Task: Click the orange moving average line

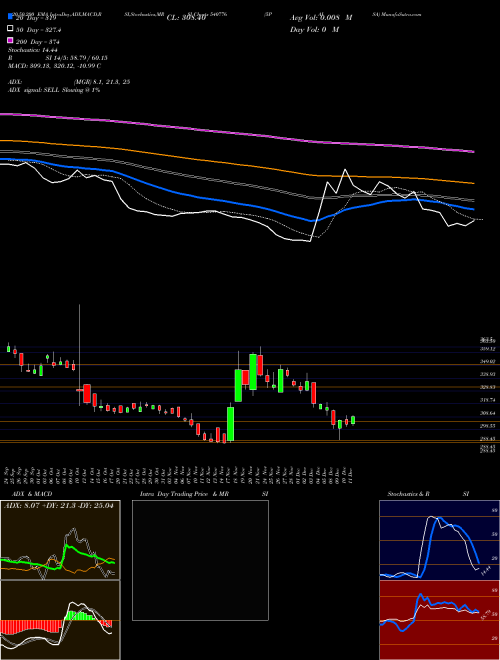Action: 236,163
